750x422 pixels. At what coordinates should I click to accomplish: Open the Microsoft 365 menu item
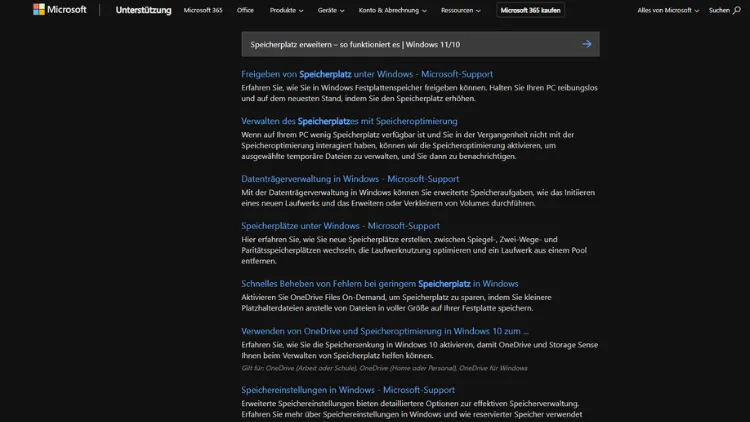[x=203, y=10]
